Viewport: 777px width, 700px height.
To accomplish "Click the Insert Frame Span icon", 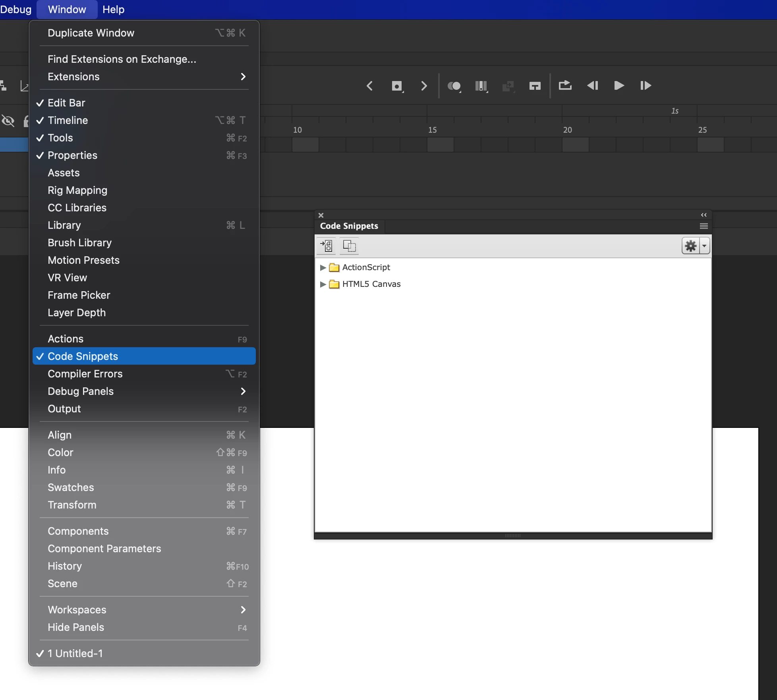I will coord(535,86).
